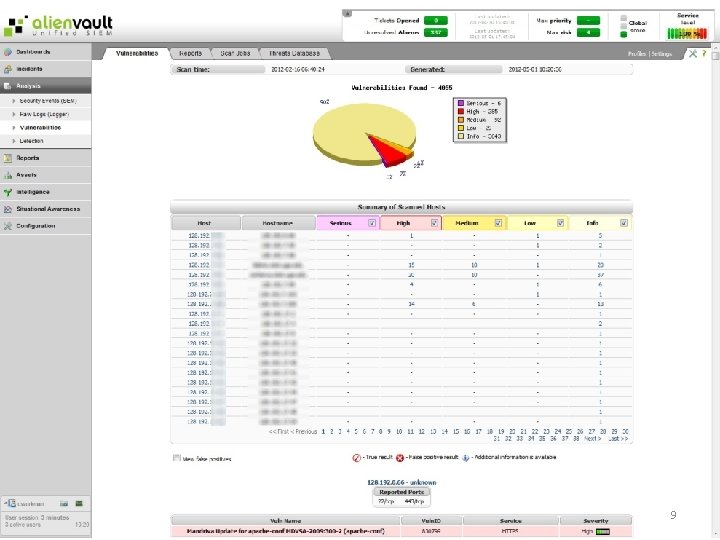Click the High severity bar indicator
This screenshot has width=720, height=540.
coord(603,532)
